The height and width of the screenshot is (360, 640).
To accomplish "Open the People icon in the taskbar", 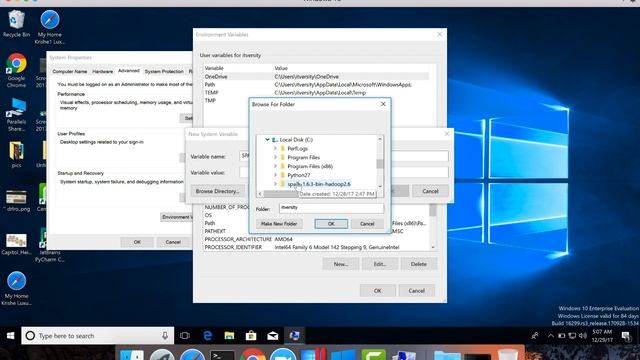I will click(535, 336).
